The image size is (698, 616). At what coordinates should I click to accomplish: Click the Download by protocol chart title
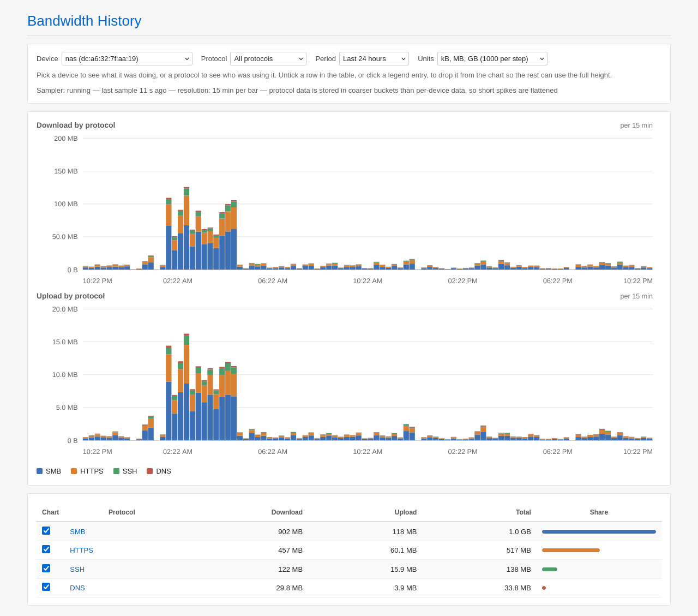pos(76,125)
